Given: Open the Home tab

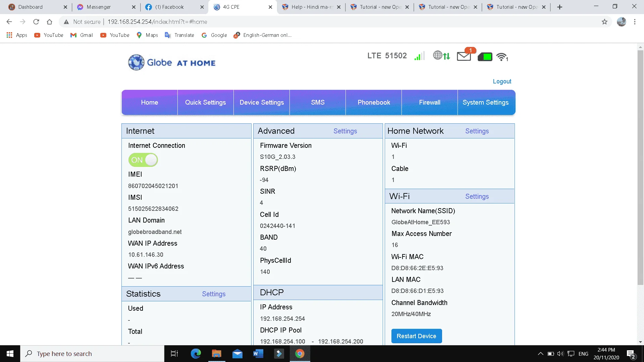Looking at the screenshot, I should 150,103.
